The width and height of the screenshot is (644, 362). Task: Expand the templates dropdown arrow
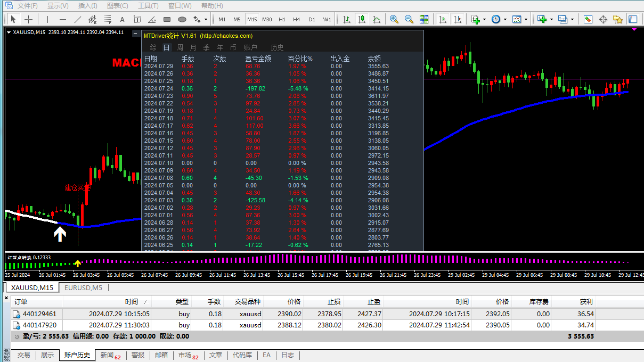point(525,20)
